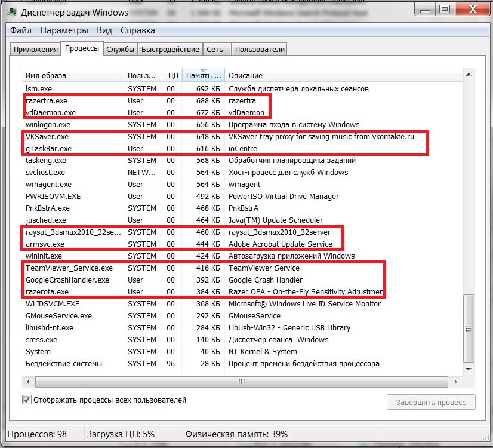Select the GoogleCrashHandler.exe process
The width and height of the screenshot is (493, 448).
click(242, 280)
